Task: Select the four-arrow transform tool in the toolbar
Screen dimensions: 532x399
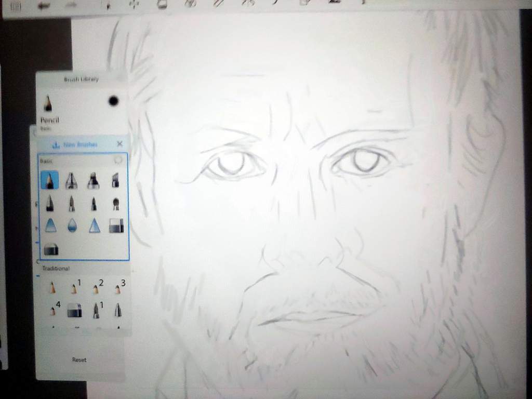Action: coord(134,5)
